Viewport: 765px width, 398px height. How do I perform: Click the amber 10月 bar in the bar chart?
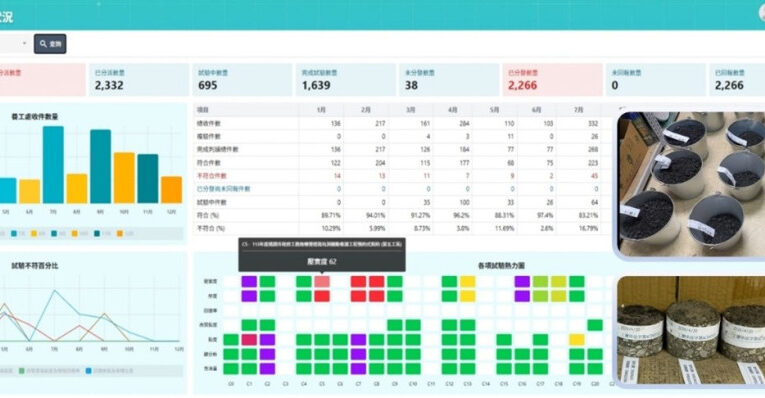click(124, 178)
